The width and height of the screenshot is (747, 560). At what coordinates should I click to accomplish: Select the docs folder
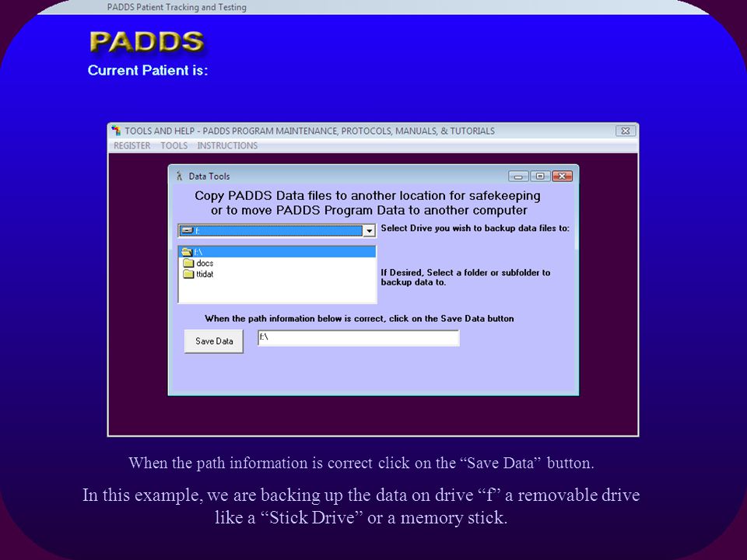tap(205, 264)
